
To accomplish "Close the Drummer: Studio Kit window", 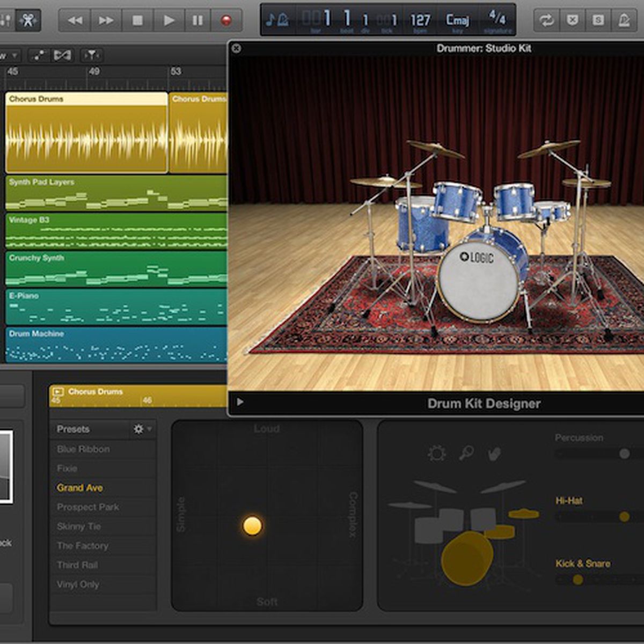I will click(x=236, y=48).
